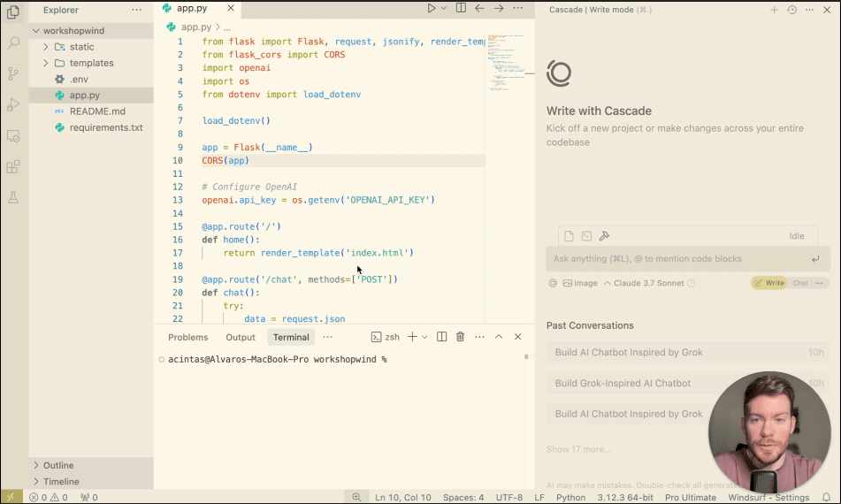Open Explorer panel more actions menu
The height and width of the screenshot is (504, 841).
click(x=137, y=10)
